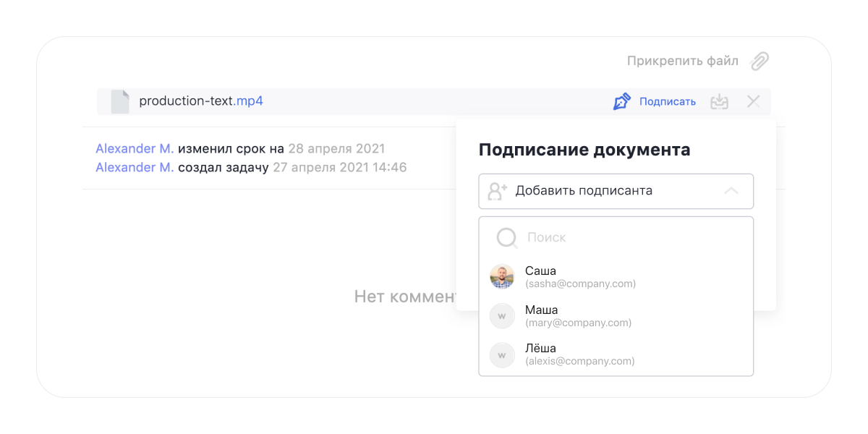Click the gray document file icon

pos(120,101)
